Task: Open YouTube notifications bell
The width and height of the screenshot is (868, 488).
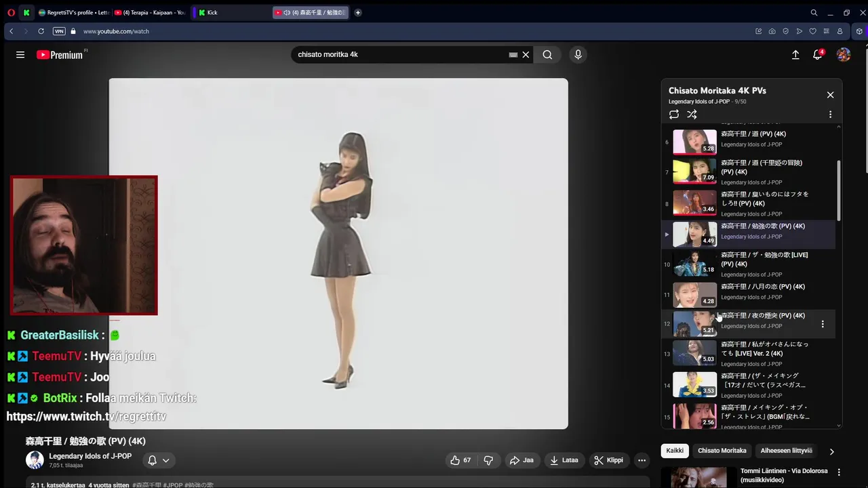Action: [x=818, y=55]
